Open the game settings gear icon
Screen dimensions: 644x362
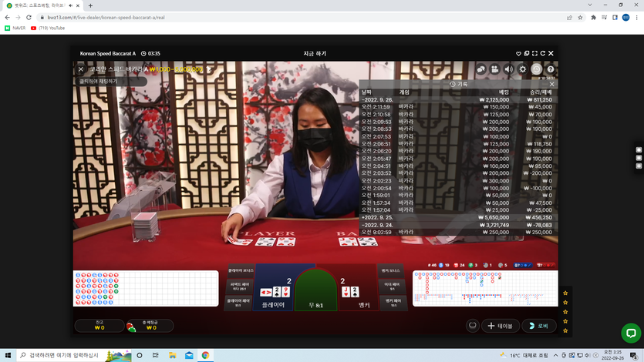coord(522,69)
